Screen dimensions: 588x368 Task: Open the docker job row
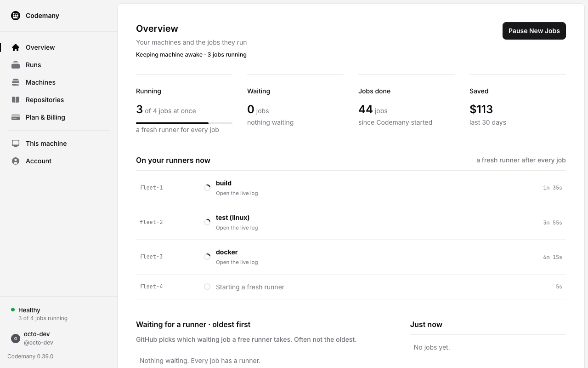tap(351, 257)
